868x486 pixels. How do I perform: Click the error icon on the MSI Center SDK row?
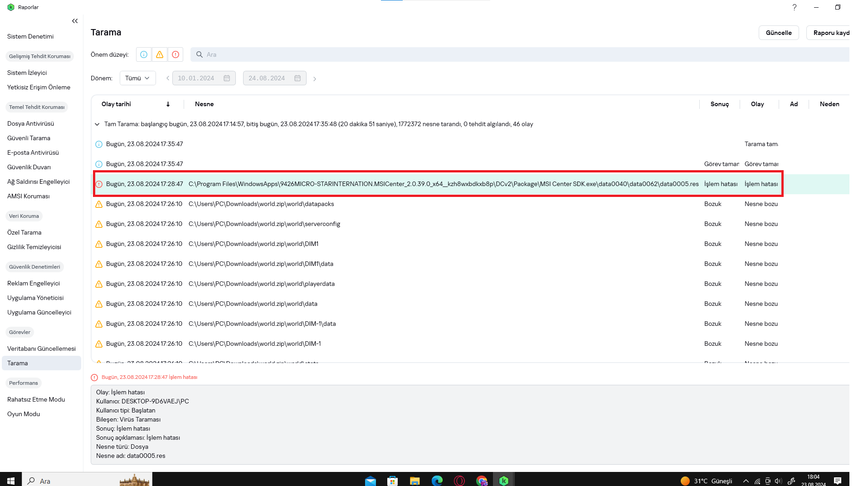point(99,184)
